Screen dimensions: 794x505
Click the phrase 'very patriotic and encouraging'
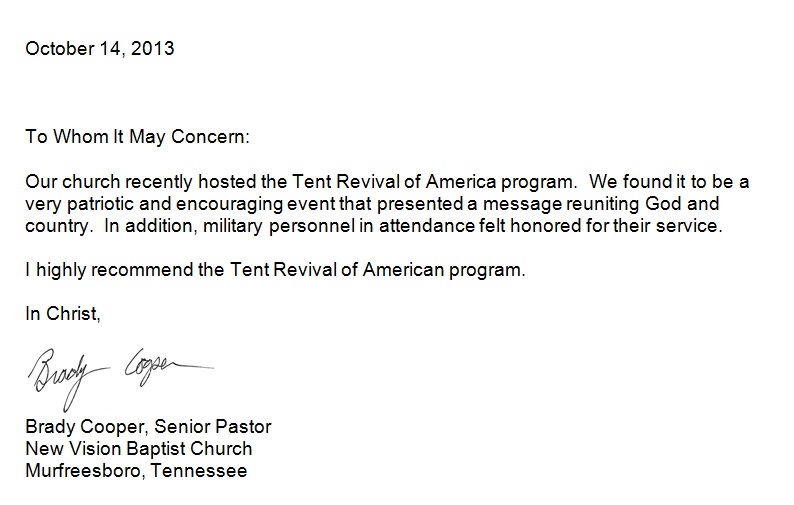point(154,204)
